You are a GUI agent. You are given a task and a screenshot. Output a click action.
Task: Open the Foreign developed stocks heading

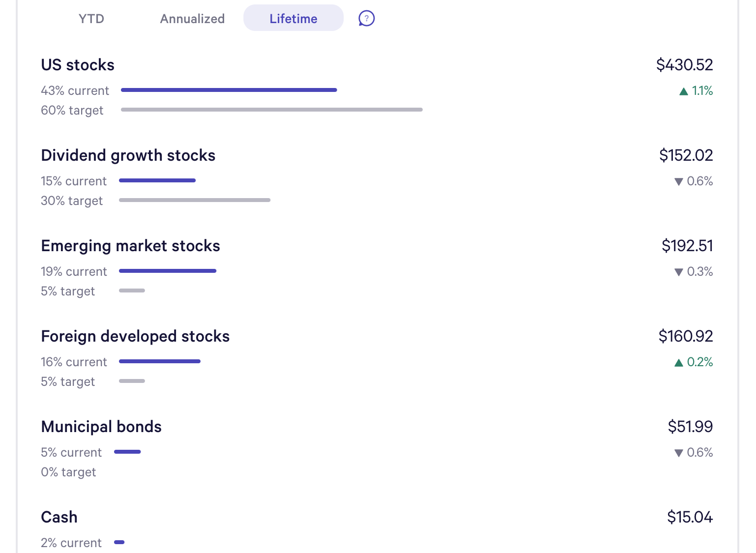136,336
